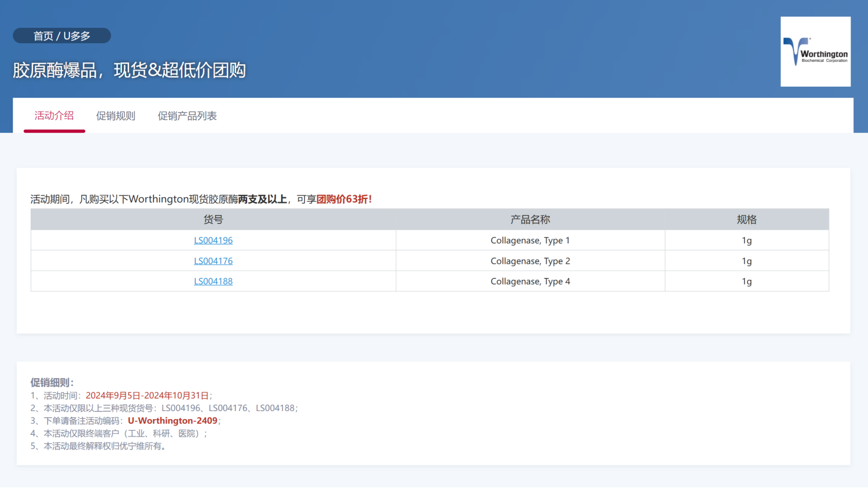Click the date range 2024年9月5日-2024年10月31日
This screenshot has width=868, height=488.
(x=147, y=395)
